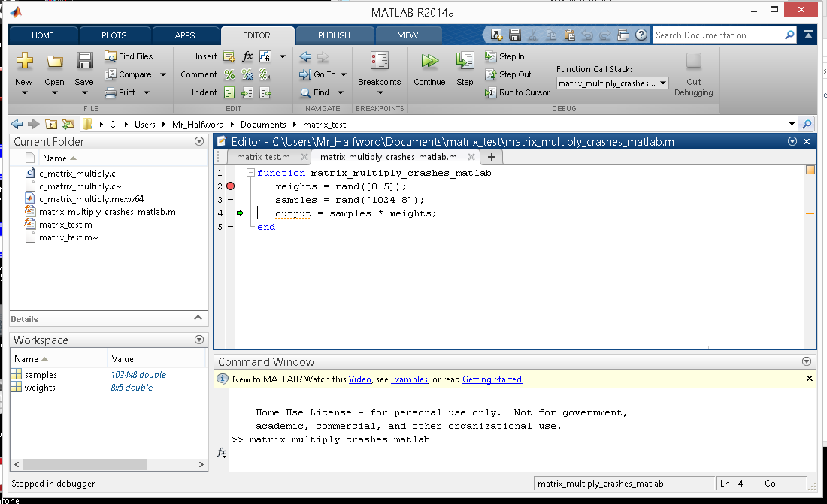This screenshot has width=827, height=504.
Task: Select matrix_test.m in Current Folder
Action: point(65,225)
